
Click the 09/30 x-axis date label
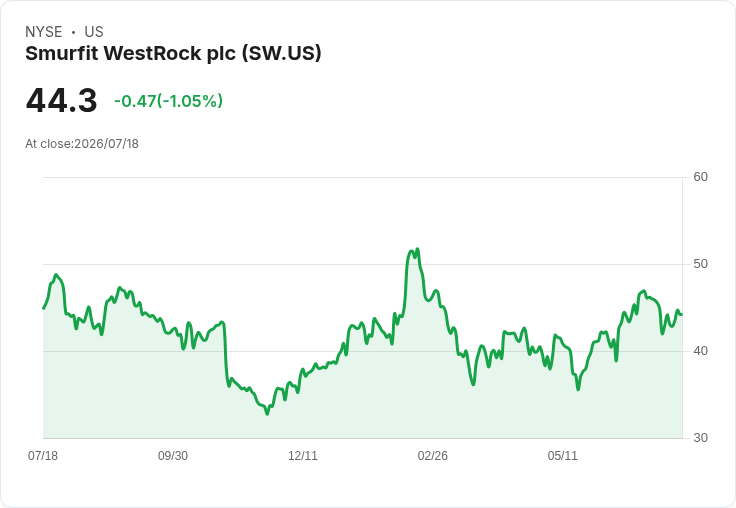173,456
